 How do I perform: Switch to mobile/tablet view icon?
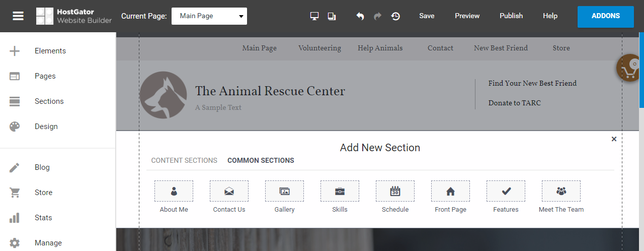pyautogui.click(x=332, y=16)
